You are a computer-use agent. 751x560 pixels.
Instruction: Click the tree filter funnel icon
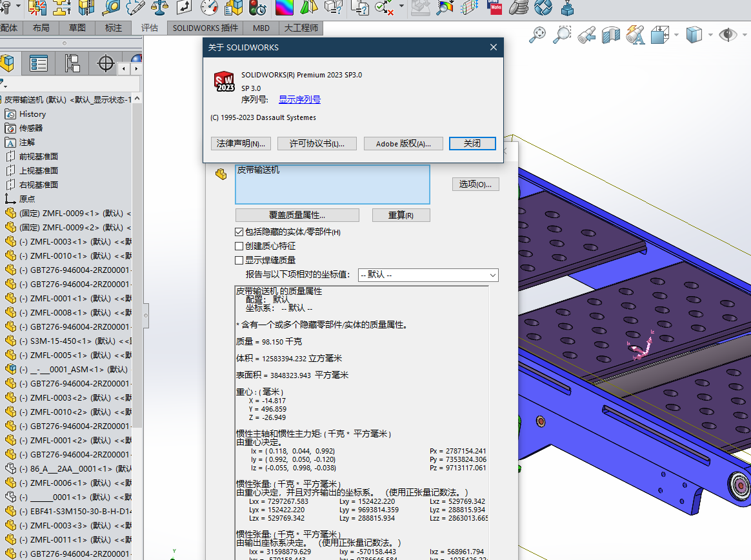3,83
